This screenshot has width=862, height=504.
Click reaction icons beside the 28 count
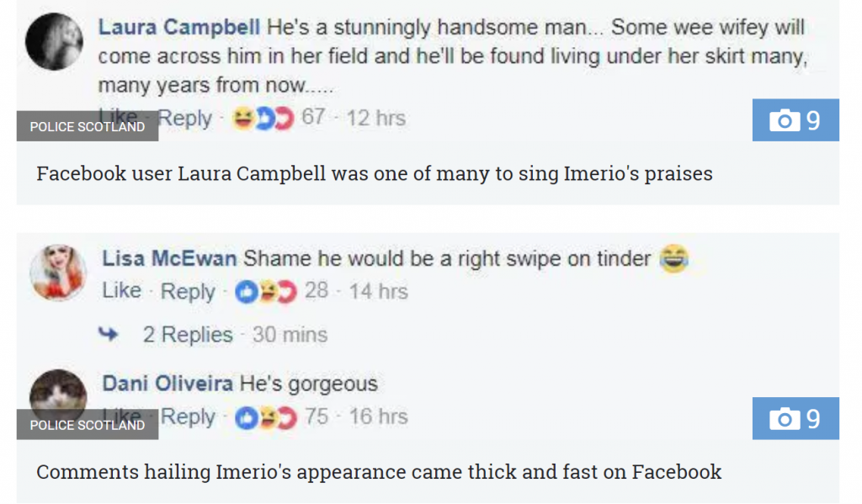(266, 292)
